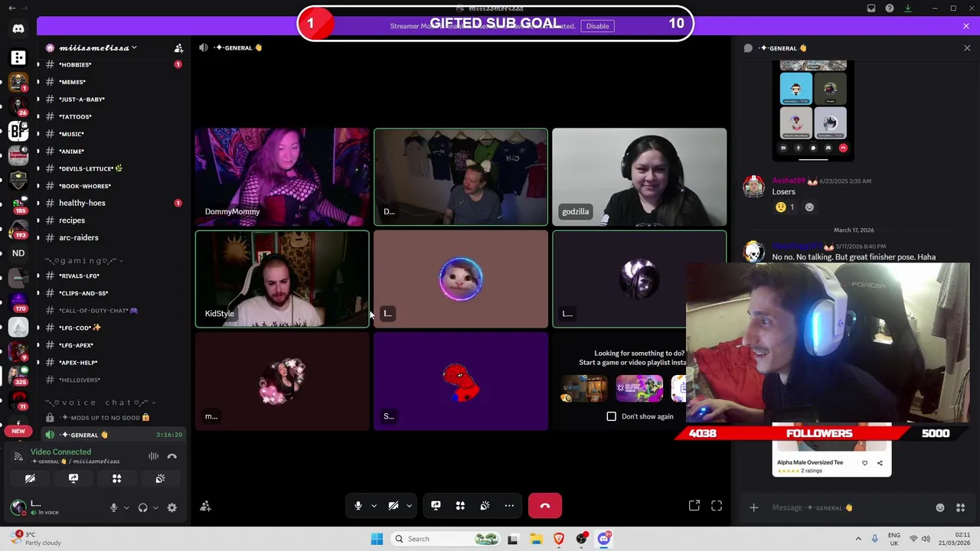Click call header speaker icon next to GENERAL
Image resolution: width=980 pixels, height=551 pixels.
(204, 47)
